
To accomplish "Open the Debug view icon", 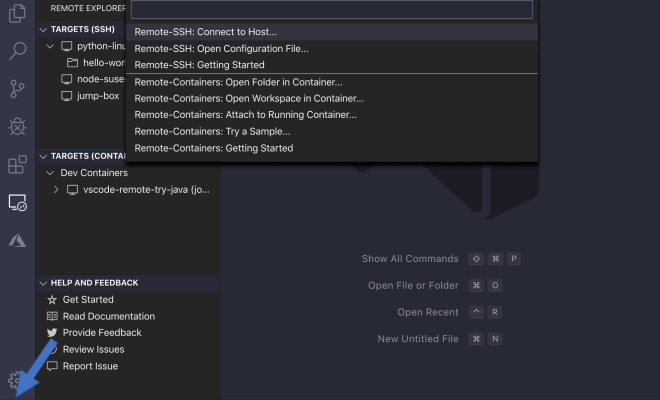I will pyautogui.click(x=17, y=126).
